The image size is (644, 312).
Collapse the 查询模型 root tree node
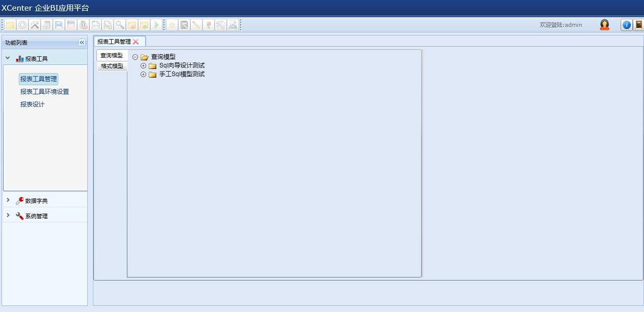[135, 57]
